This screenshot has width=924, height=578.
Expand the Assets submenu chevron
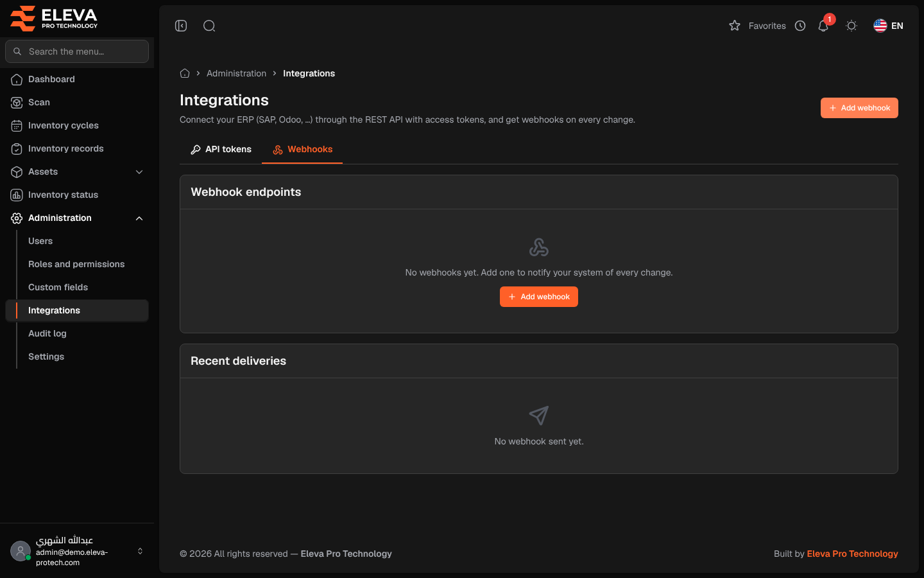pyautogui.click(x=139, y=171)
